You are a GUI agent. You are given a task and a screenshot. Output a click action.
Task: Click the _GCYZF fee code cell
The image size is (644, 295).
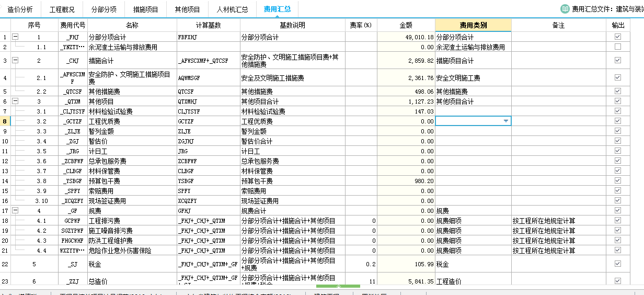coord(73,121)
